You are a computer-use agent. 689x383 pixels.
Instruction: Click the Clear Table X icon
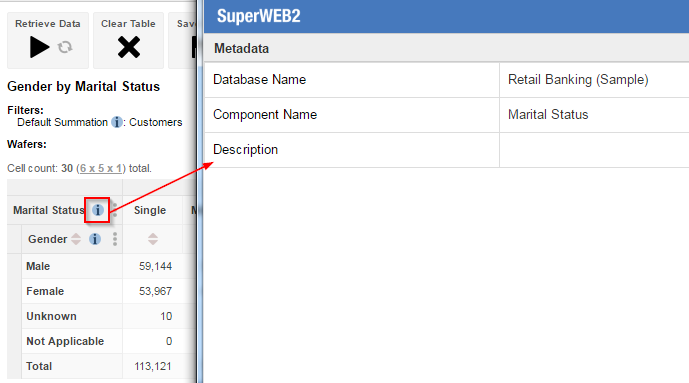(x=129, y=47)
